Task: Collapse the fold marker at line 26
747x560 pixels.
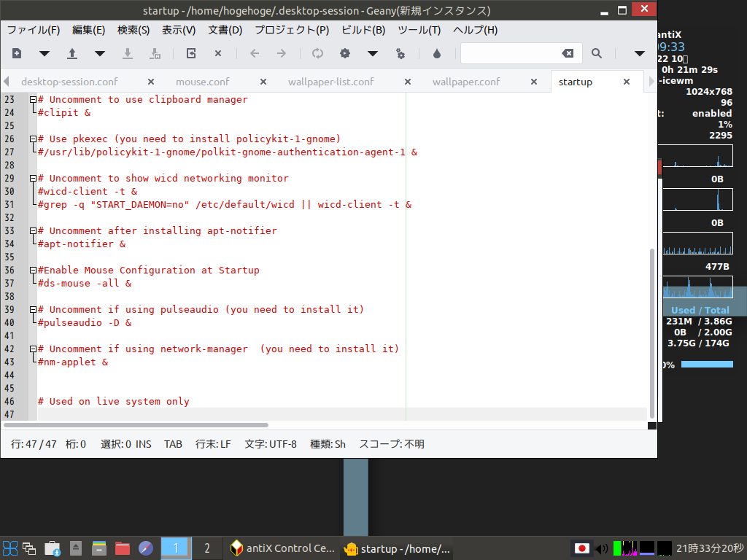Action: pyautogui.click(x=33, y=139)
